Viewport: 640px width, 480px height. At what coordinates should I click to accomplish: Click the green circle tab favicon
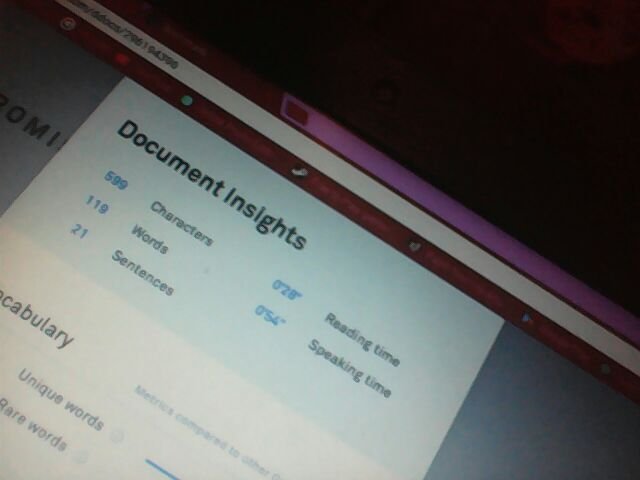pos(187,100)
